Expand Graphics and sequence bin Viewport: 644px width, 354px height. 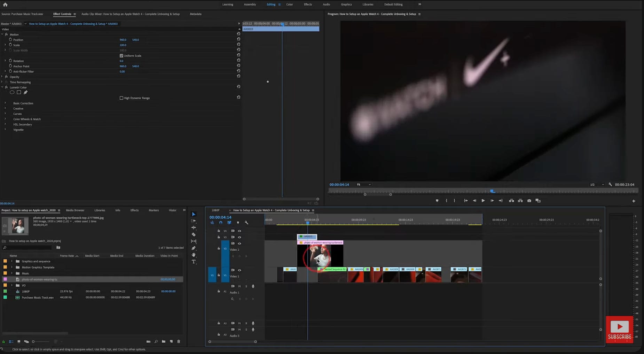click(x=11, y=261)
